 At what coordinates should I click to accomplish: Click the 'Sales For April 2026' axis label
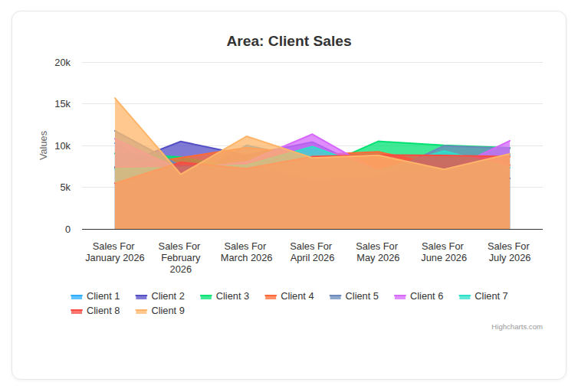(x=312, y=252)
